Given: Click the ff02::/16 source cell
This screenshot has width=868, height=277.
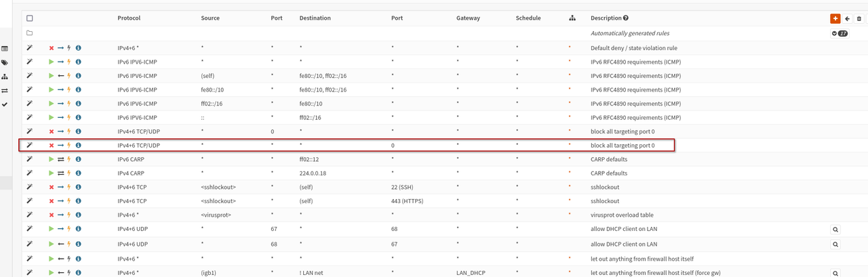Looking at the screenshot, I should pyautogui.click(x=211, y=104).
